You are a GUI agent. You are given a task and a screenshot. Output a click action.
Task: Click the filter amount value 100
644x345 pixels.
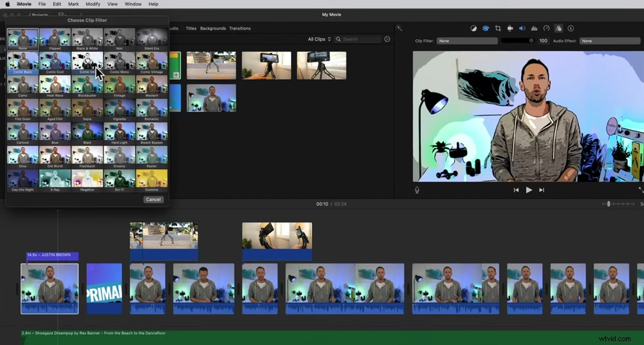[x=544, y=41]
